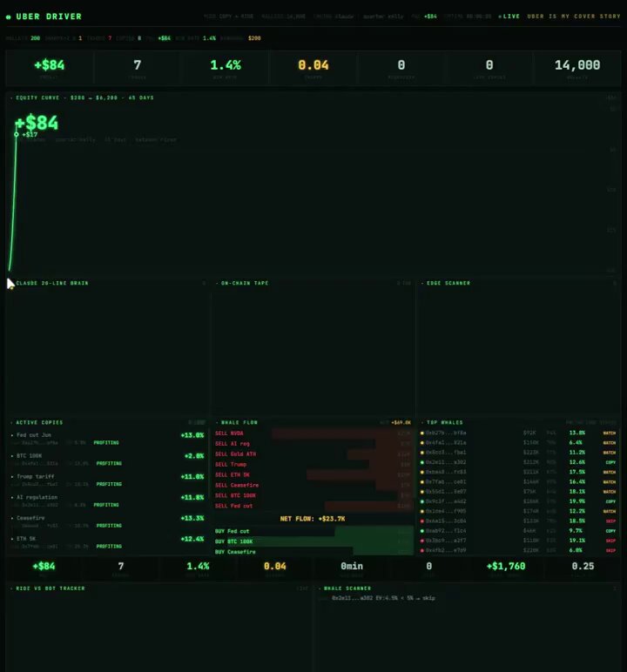Click the green dot beside UBER DRIVER title
The image size is (627, 672).
click(8, 17)
